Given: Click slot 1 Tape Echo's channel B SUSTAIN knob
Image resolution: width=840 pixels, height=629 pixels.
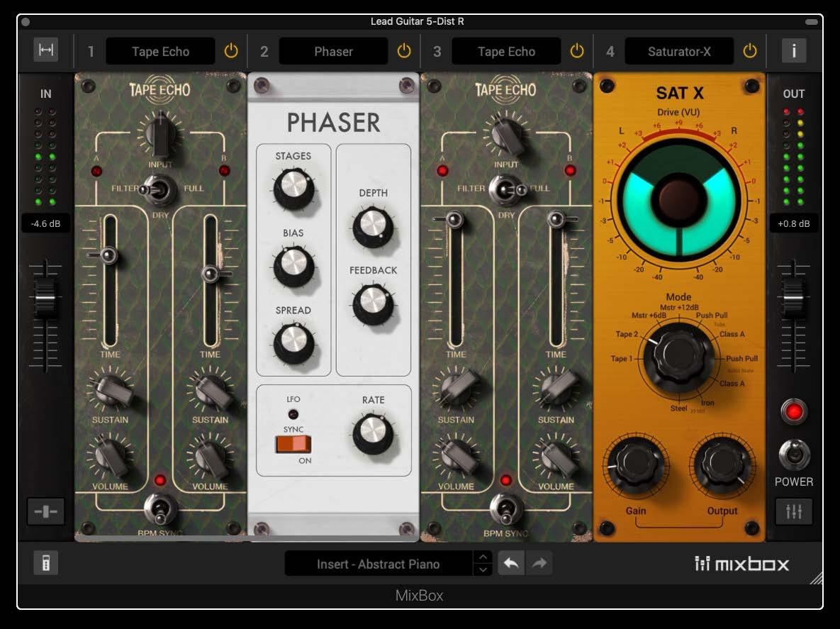Looking at the screenshot, I should click(211, 390).
